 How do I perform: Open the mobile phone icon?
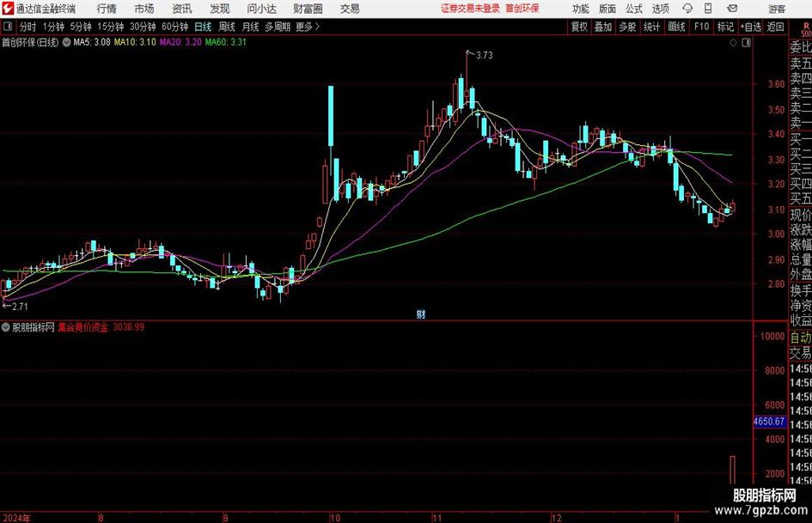(708, 9)
